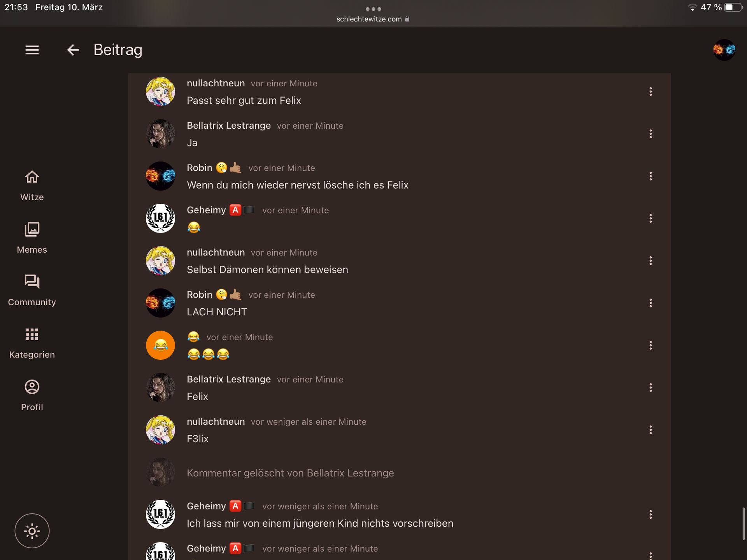Open options for Bellatrix's "Ja" comment
Screen dimensions: 747x560
(x=651, y=134)
